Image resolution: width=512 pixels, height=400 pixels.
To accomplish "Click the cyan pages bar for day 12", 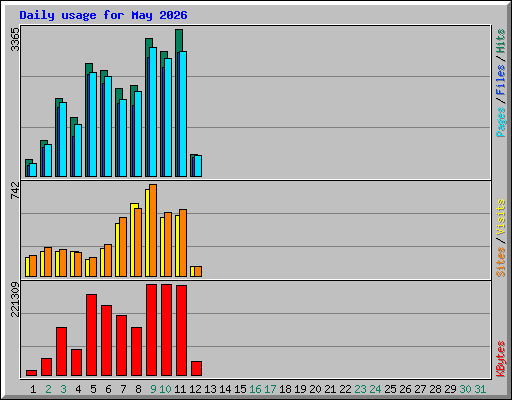I will click(198, 166).
